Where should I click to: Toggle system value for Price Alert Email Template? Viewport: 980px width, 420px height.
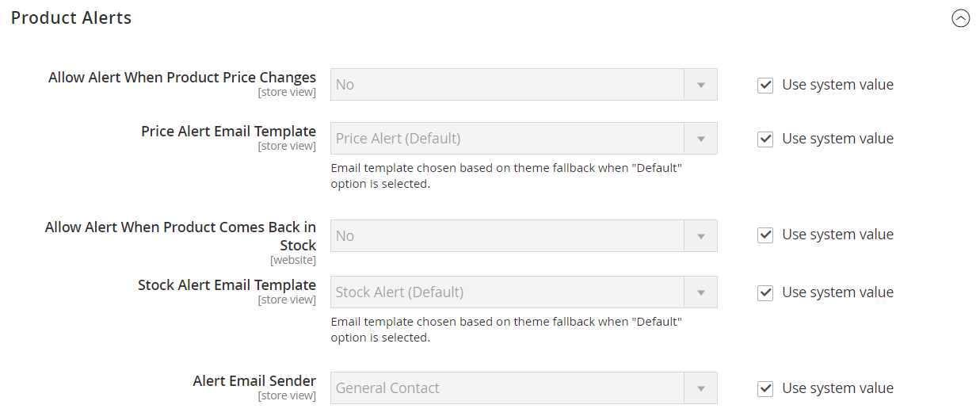coord(765,139)
